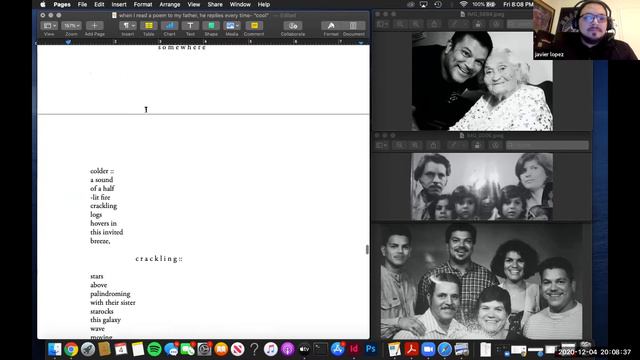
Task: Click search field in second Preview window
Action: pos(547,145)
